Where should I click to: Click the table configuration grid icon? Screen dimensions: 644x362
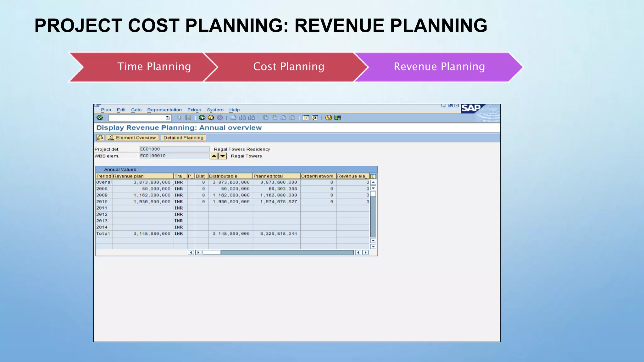[373, 176]
